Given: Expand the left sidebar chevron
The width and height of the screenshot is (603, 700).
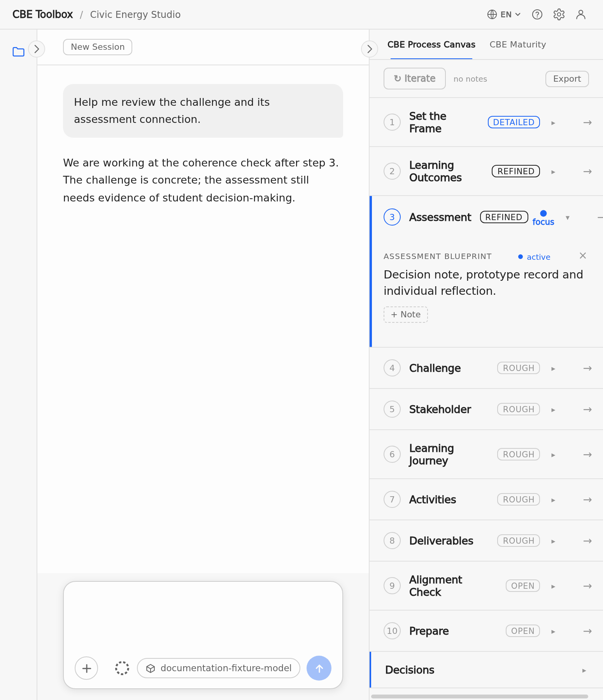Looking at the screenshot, I should [37, 49].
